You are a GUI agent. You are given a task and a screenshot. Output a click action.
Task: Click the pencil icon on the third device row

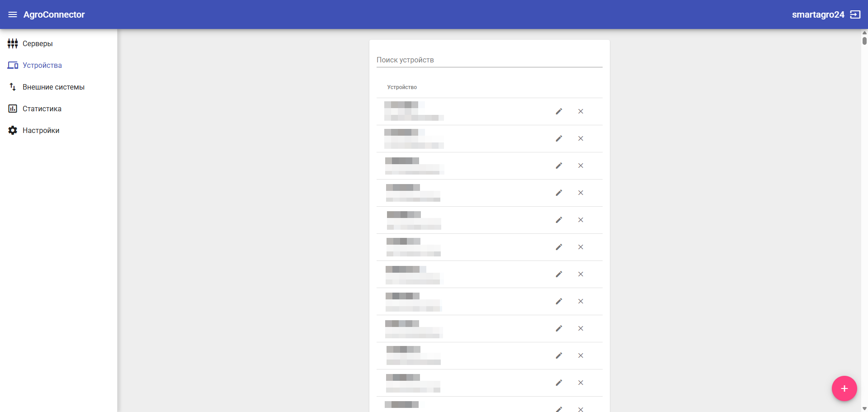tap(559, 166)
